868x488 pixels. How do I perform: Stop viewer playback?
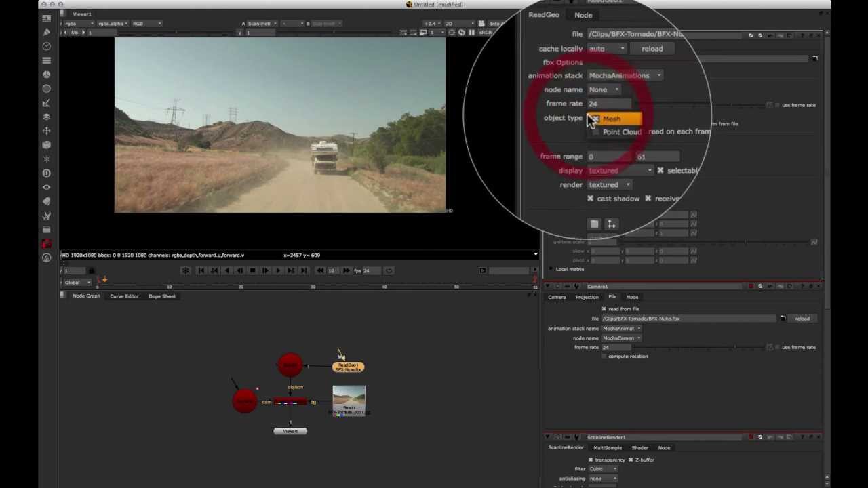[252, 270]
